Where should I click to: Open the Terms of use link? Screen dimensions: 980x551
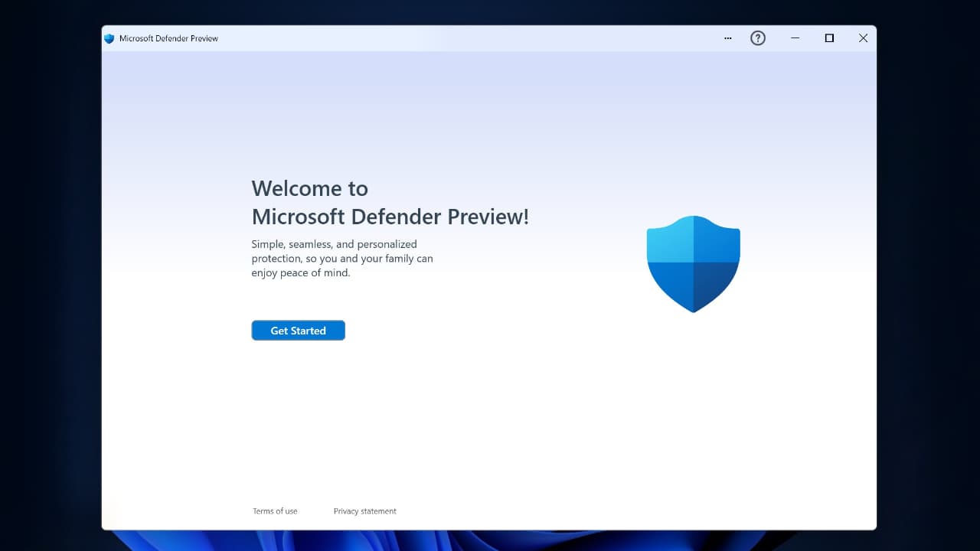coord(275,511)
